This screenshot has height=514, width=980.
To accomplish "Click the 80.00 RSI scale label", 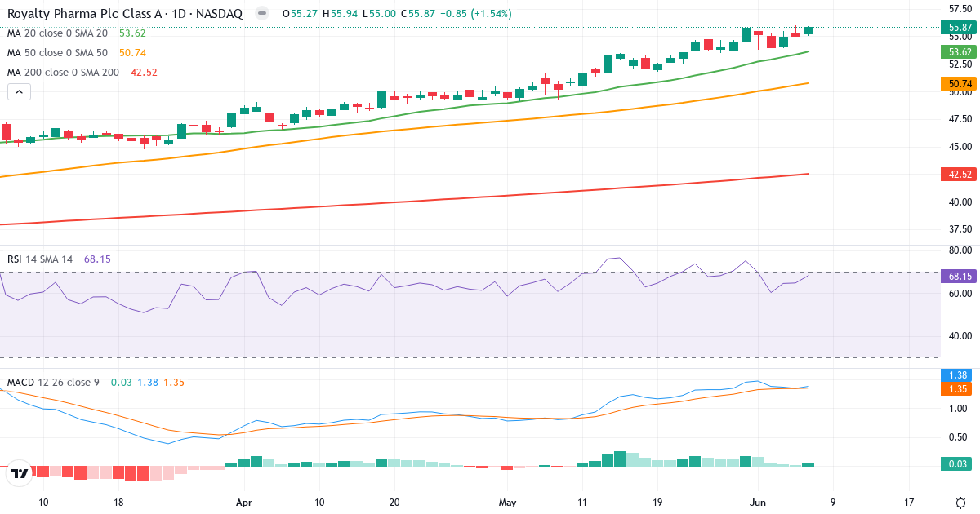I will 959,250.
